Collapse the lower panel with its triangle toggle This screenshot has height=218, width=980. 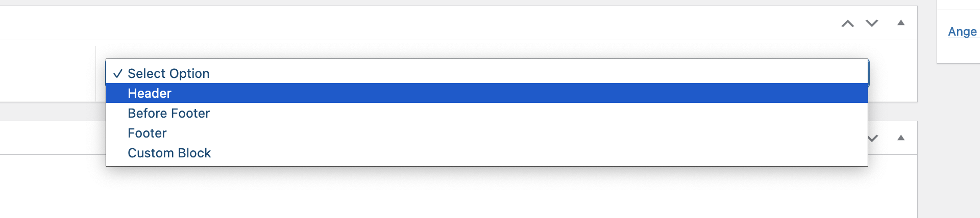(x=901, y=138)
